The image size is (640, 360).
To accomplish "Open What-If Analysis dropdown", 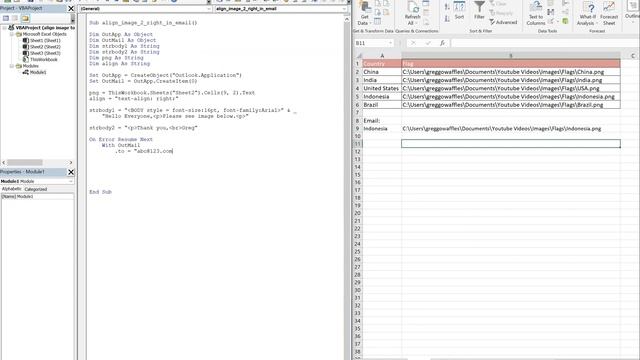I will pos(587,13).
